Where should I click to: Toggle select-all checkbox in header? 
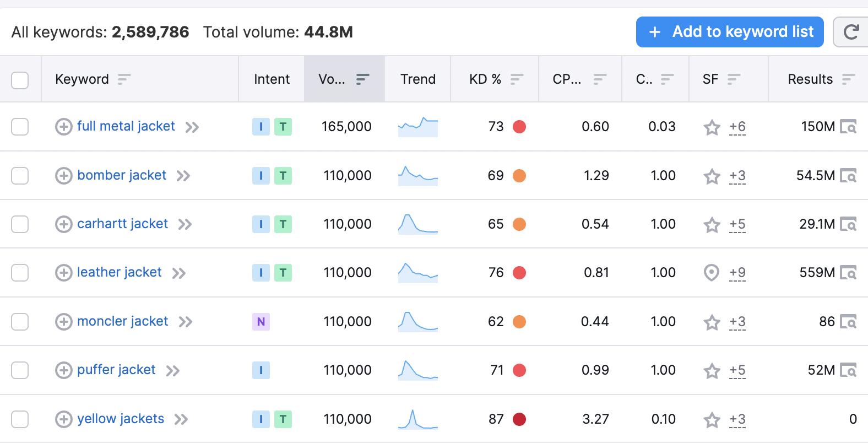20,80
